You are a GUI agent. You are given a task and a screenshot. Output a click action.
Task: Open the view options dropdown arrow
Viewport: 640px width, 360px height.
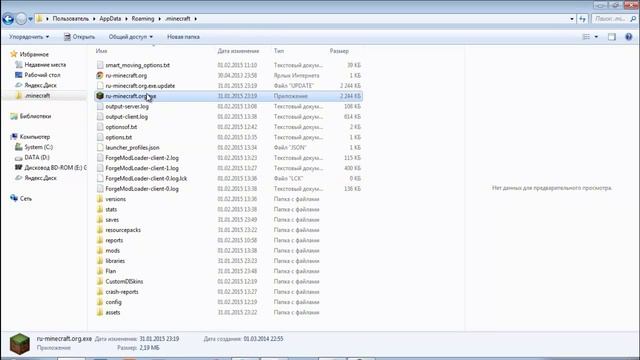pyautogui.click(x=596, y=37)
